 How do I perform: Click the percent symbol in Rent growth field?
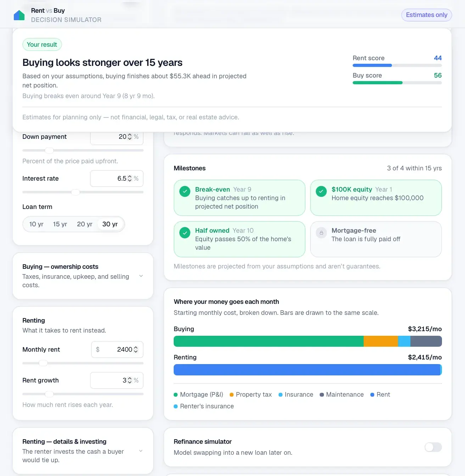click(x=136, y=380)
